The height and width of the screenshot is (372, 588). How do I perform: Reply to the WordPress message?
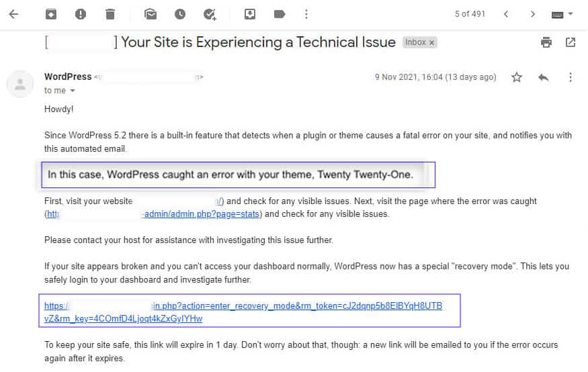click(x=544, y=77)
